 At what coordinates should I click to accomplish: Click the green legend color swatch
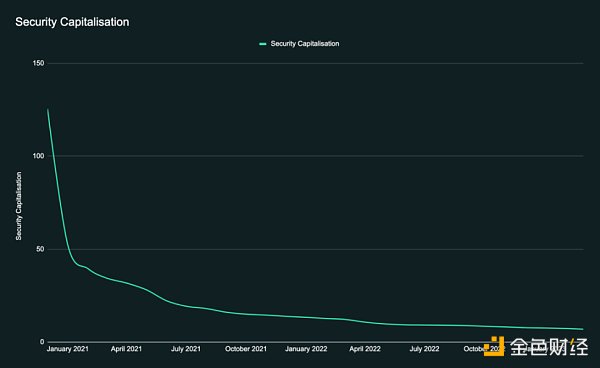pos(262,44)
